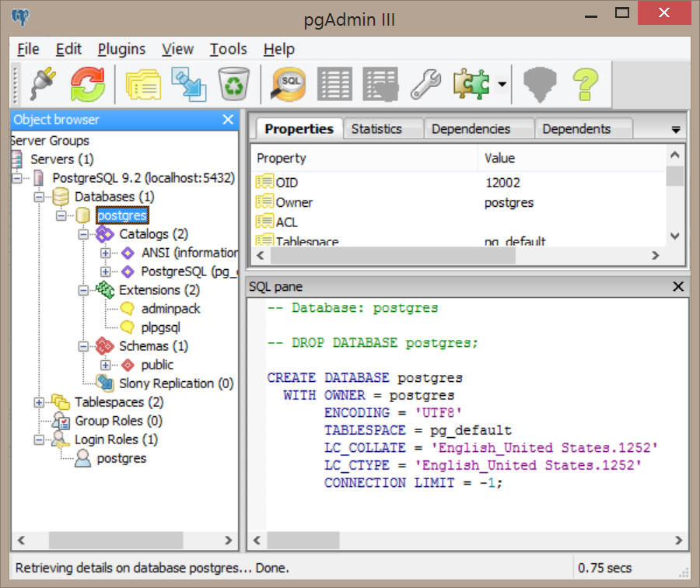Expand the ANSI information schema node
The width and height of the screenshot is (700, 588).
[105, 253]
